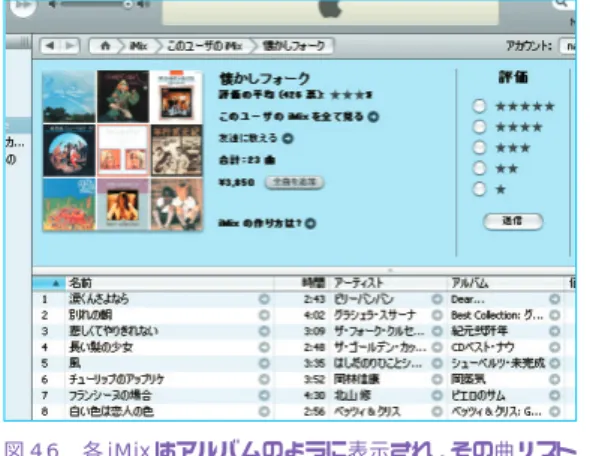
Task: Click the high volume speaker icon
Action: click(x=143, y=4)
